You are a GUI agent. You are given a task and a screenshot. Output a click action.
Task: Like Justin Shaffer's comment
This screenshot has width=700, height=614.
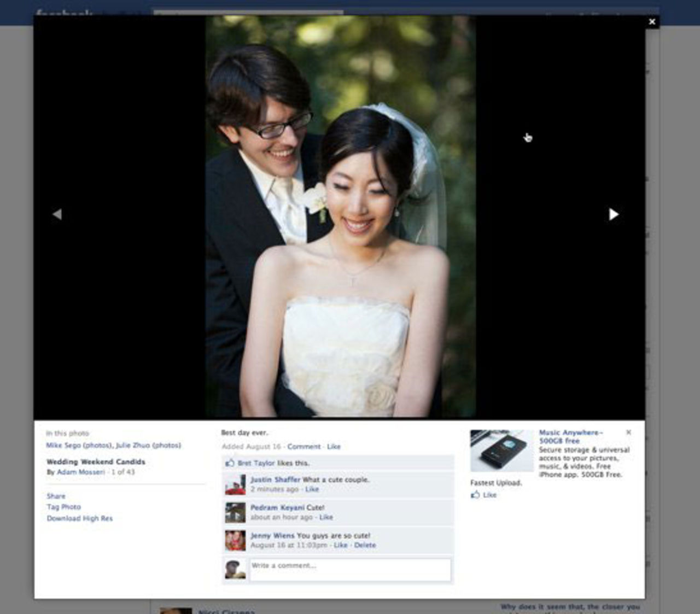pos(312,489)
